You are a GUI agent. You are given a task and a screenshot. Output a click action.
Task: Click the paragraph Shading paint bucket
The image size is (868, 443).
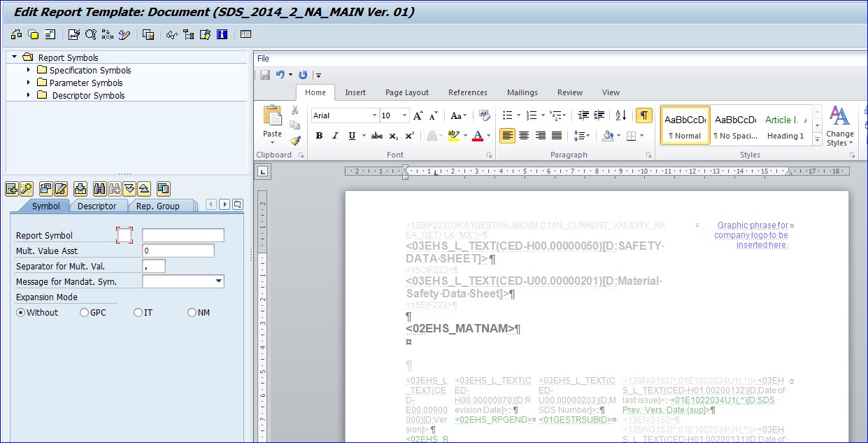(607, 136)
